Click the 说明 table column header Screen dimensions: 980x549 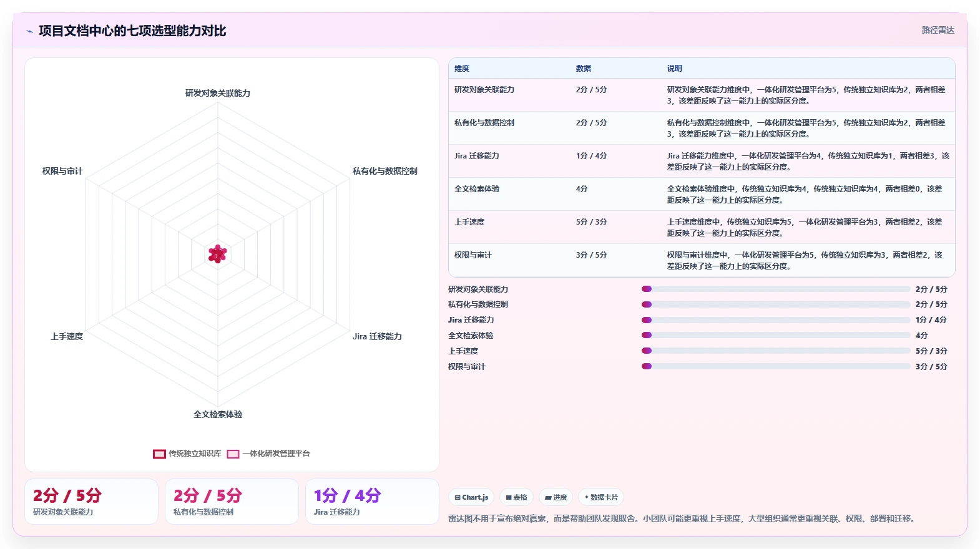(x=675, y=69)
